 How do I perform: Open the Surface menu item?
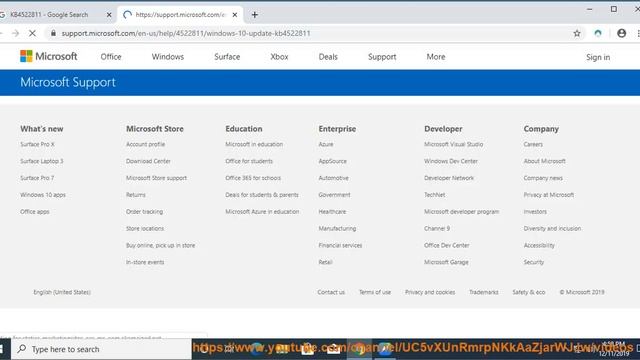coord(227,57)
